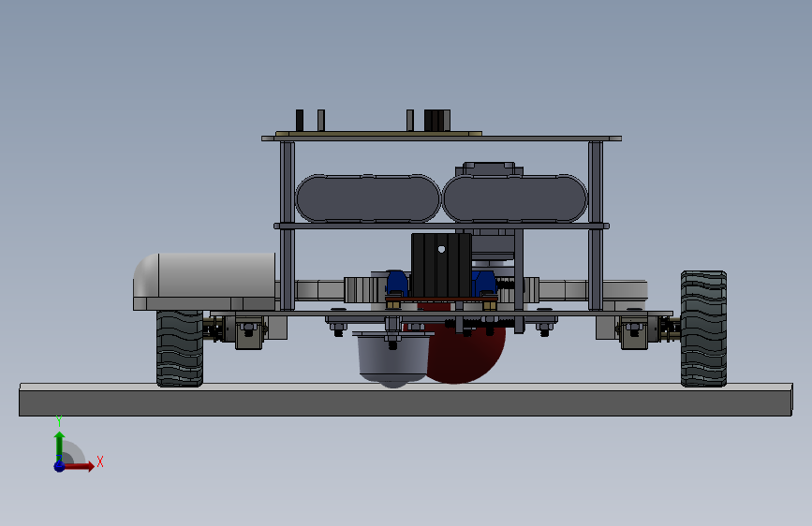
Task: Select the right blue capacitor beside the heat sink
Action: tap(485, 284)
